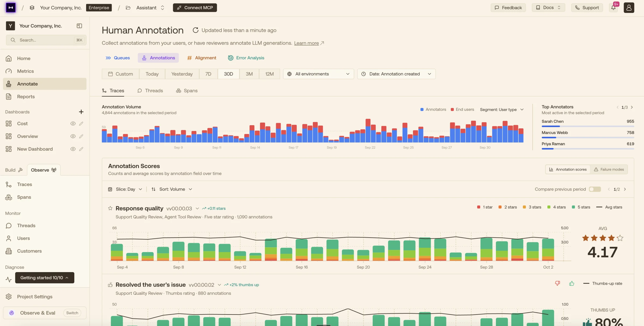This screenshot has height=326, width=644.
Task: Click the thumbs-down legend icon
Action: [558, 283]
